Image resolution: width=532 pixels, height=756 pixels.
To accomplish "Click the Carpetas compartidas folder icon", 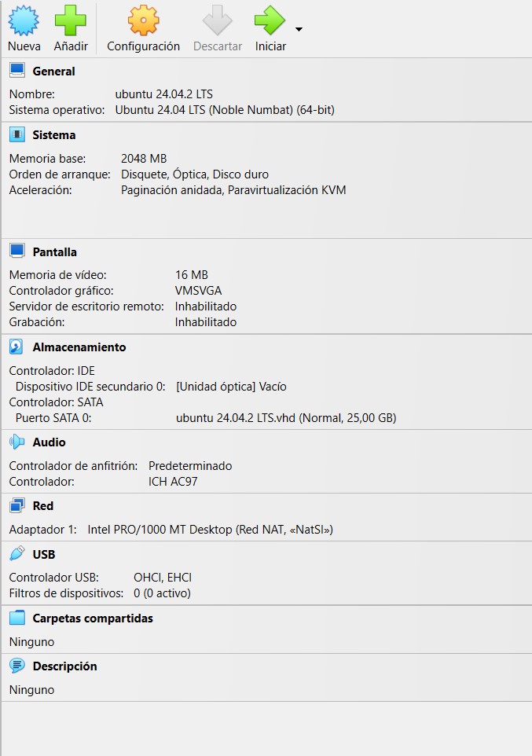I will pyautogui.click(x=17, y=618).
